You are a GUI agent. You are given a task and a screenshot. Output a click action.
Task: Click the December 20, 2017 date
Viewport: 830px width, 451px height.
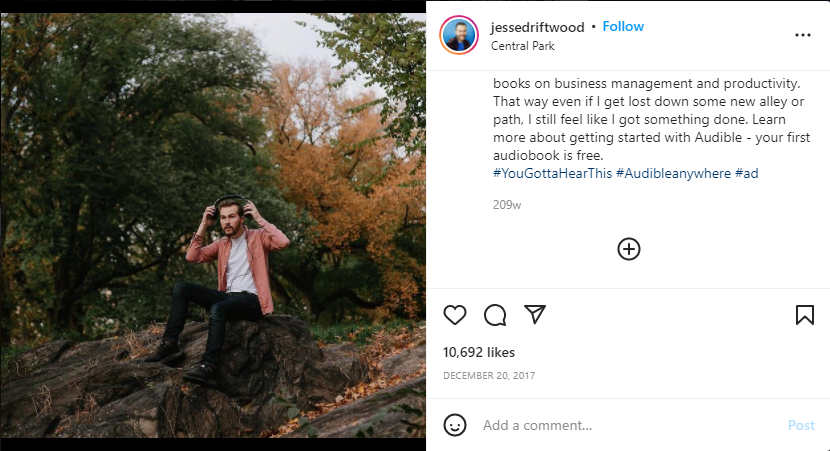click(x=490, y=376)
